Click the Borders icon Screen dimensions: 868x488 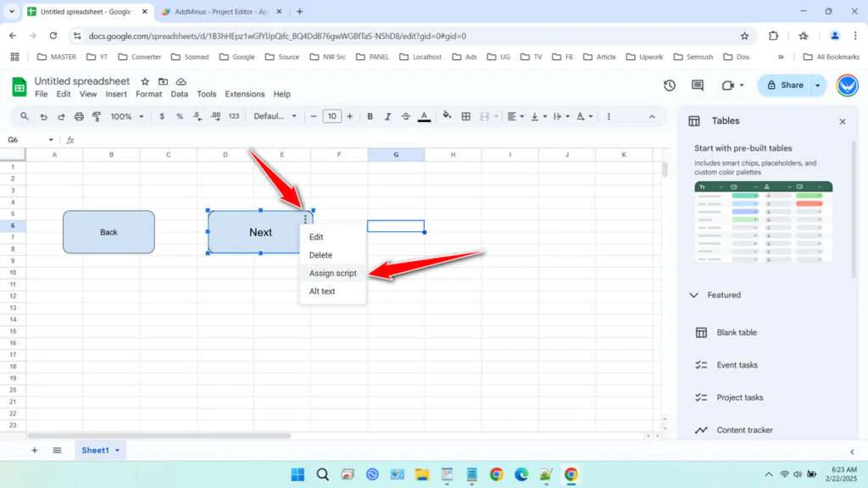point(465,116)
